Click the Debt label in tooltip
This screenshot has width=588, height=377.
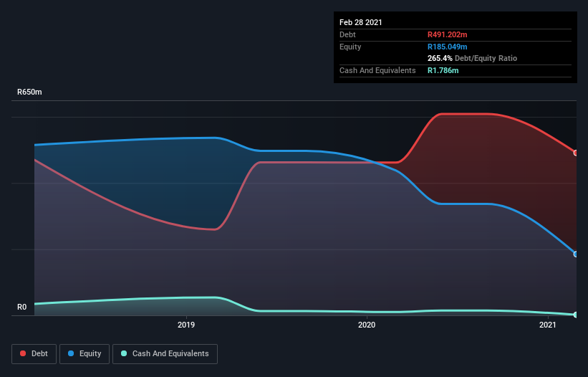click(347, 34)
